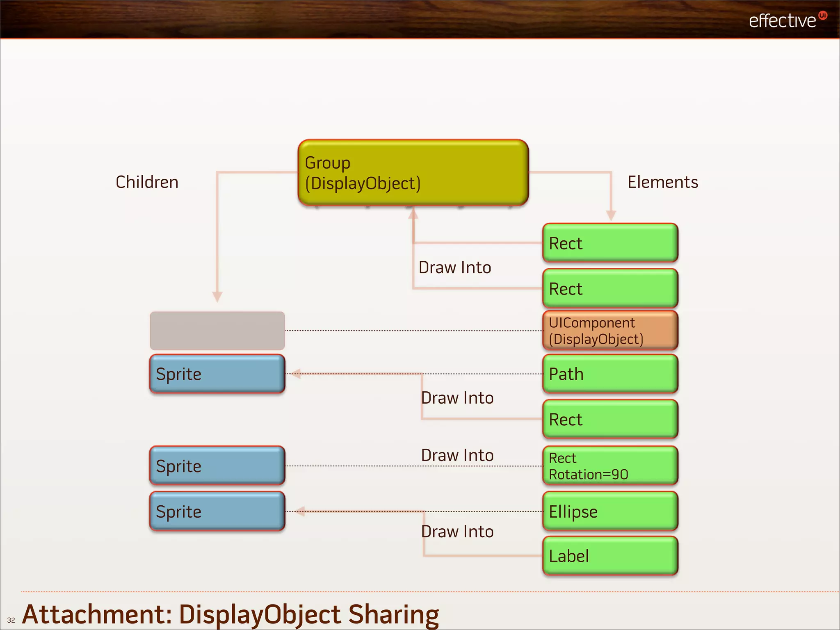Click the green Label element box
840x630 pixels.
click(x=610, y=556)
